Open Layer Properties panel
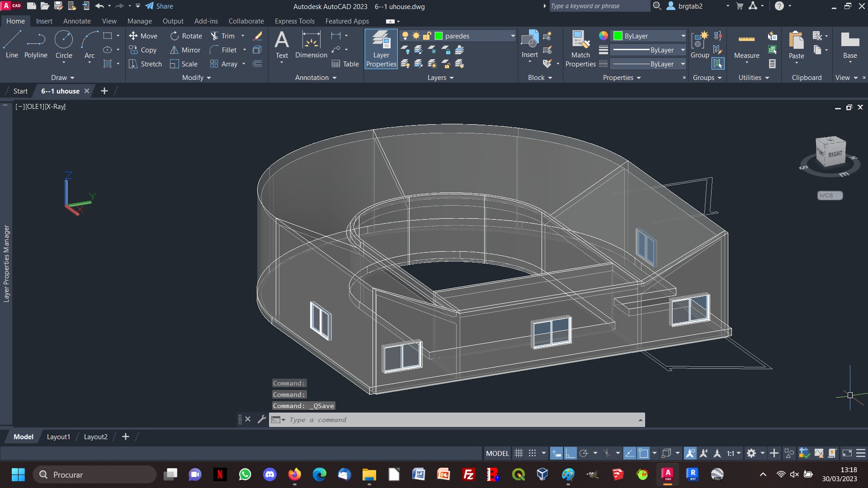The height and width of the screenshot is (488, 868). coord(381,49)
